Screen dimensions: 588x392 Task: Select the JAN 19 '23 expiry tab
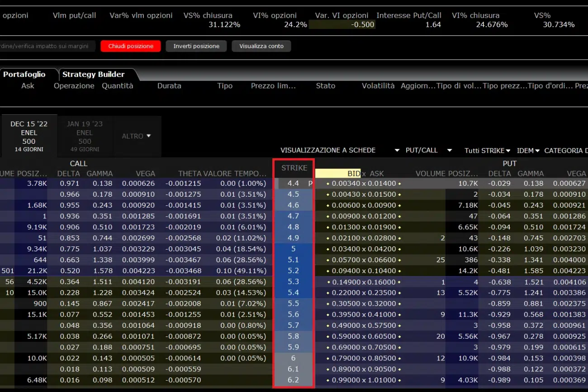point(85,136)
